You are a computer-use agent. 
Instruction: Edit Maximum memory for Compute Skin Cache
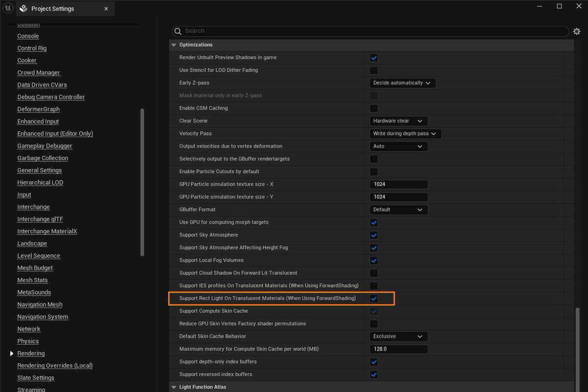click(398, 349)
